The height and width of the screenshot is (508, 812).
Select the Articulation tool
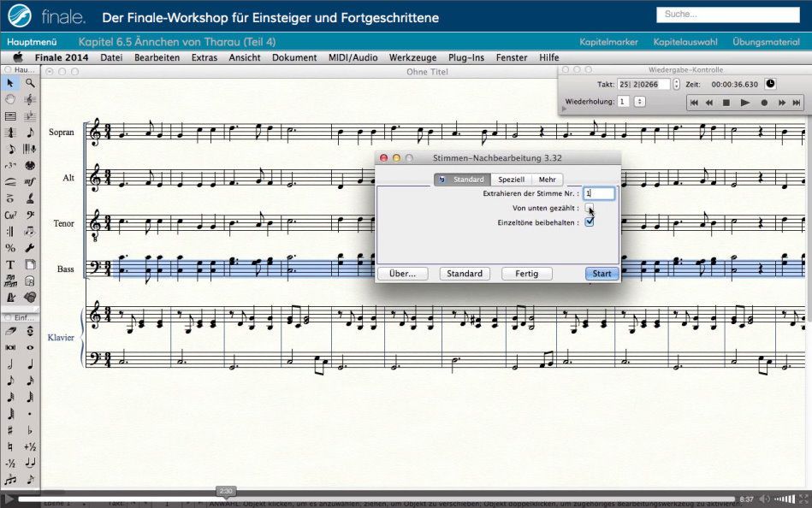coord(10,198)
